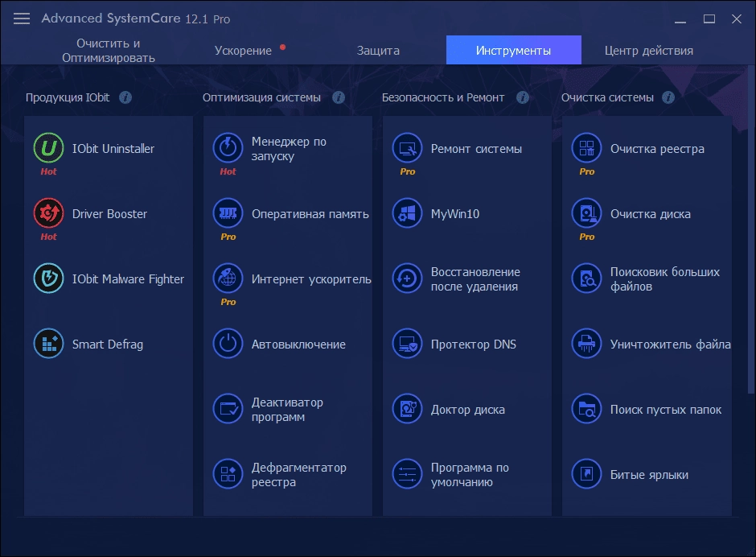Click the Автовыключение label
756x557 pixels.
298,345
